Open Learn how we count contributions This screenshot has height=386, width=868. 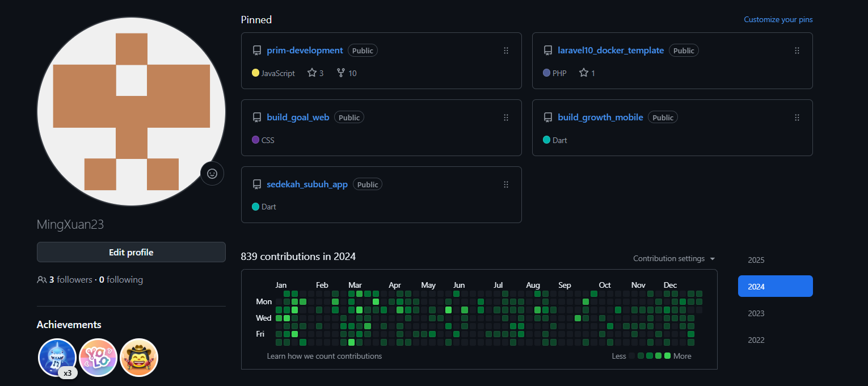[x=325, y=356]
